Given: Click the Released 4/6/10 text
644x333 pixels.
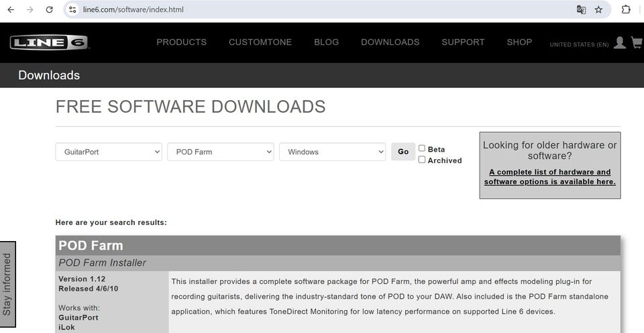Looking at the screenshot, I should [x=89, y=289].
